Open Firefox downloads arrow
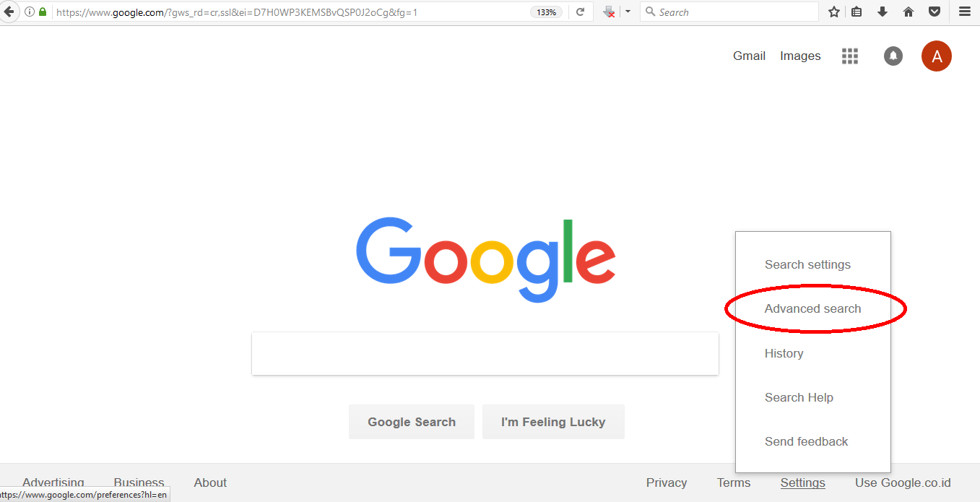 click(883, 12)
